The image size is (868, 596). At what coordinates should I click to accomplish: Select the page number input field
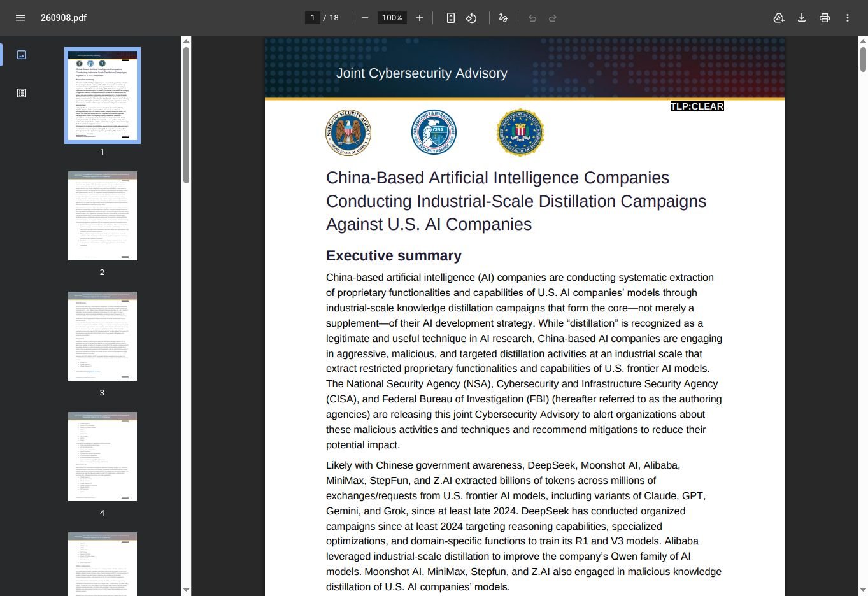click(x=312, y=18)
